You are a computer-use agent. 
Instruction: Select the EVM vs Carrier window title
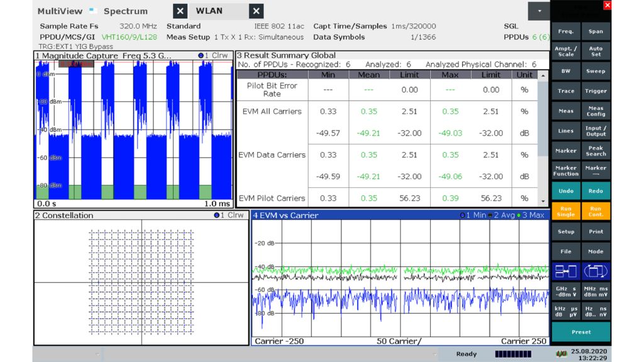[x=286, y=215]
